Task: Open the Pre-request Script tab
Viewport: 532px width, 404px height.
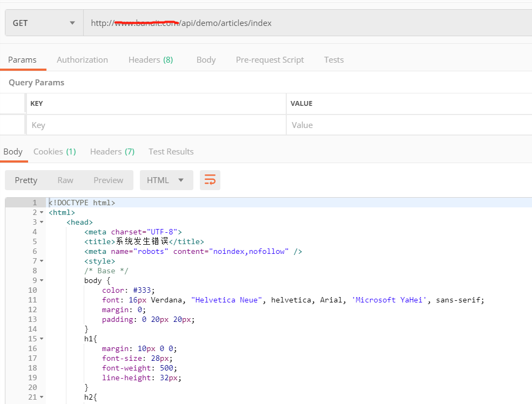Action: click(270, 60)
